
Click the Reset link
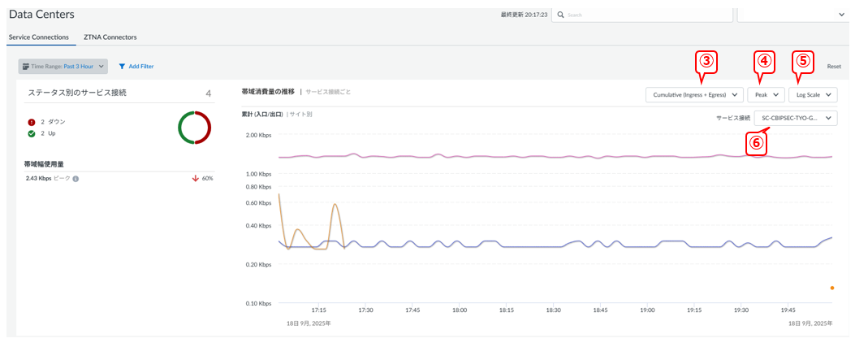click(834, 67)
